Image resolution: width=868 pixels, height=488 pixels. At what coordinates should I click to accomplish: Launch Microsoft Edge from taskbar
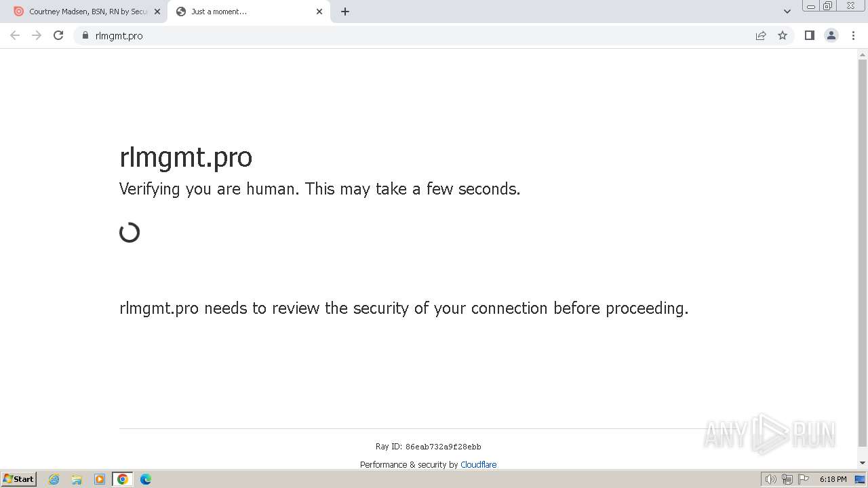146,479
